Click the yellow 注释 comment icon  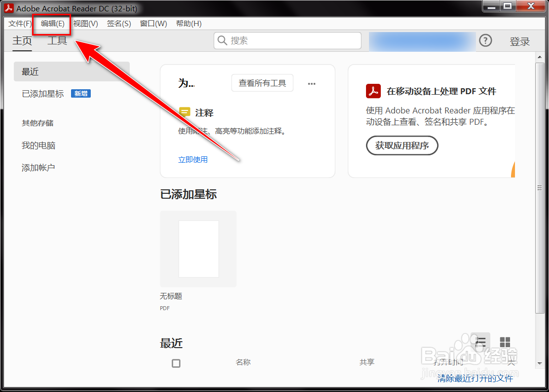[184, 112]
